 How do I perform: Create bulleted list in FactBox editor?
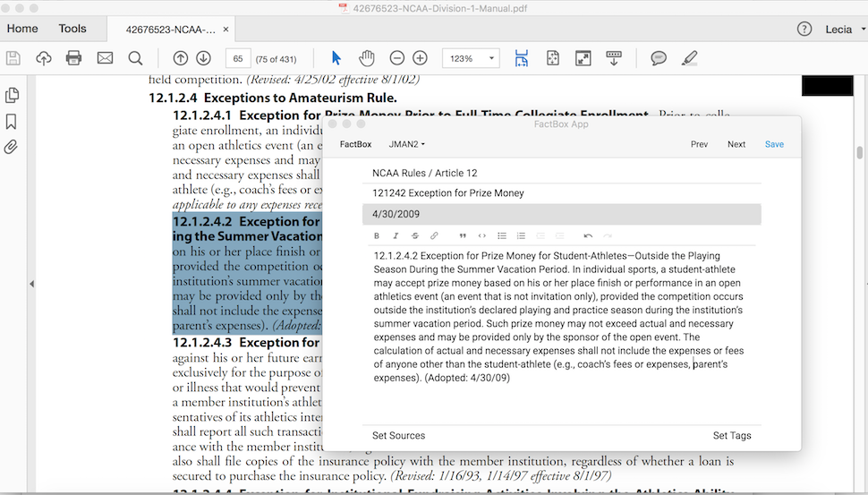[x=501, y=236]
